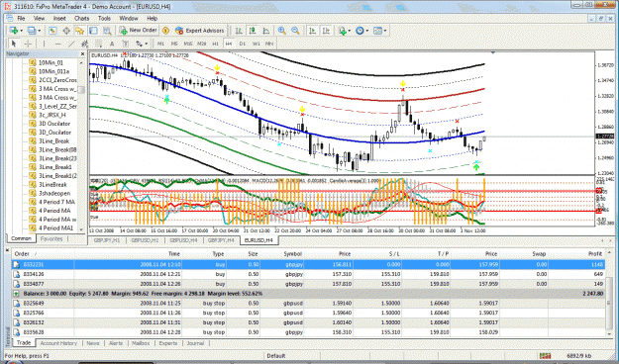Screen dimensions: 619x364
Task: Toggle the Expert Advisors button
Action: (200, 31)
